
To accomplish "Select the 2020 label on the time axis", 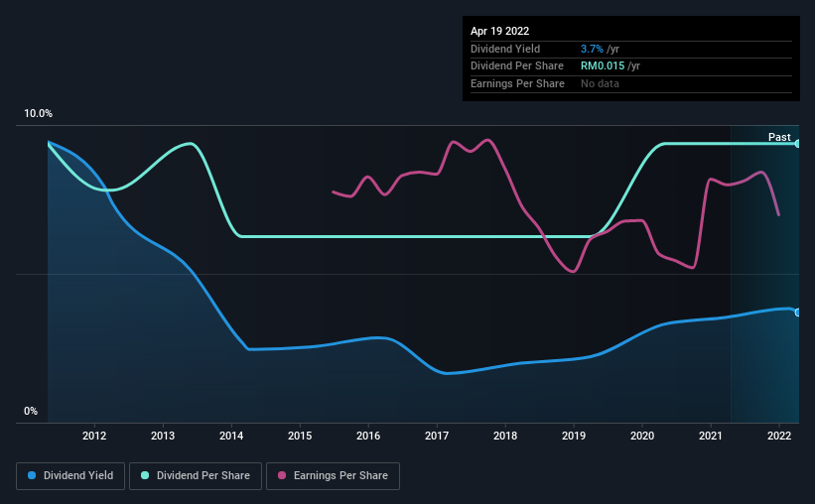I will pos(642,436).
